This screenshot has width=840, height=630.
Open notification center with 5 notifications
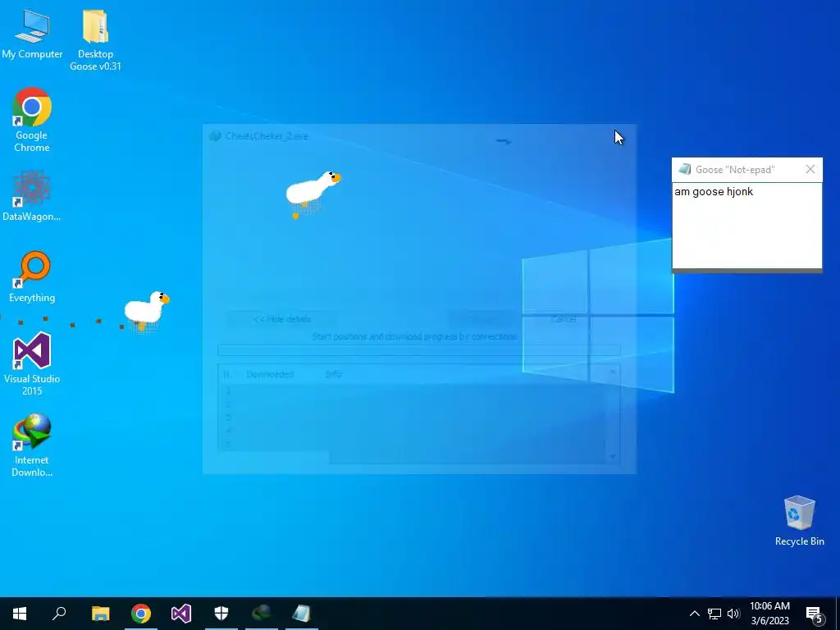[815, 614]
